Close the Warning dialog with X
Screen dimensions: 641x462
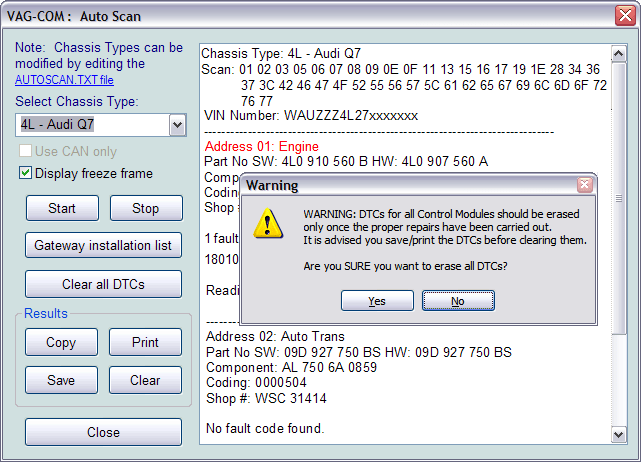point(585,185)
